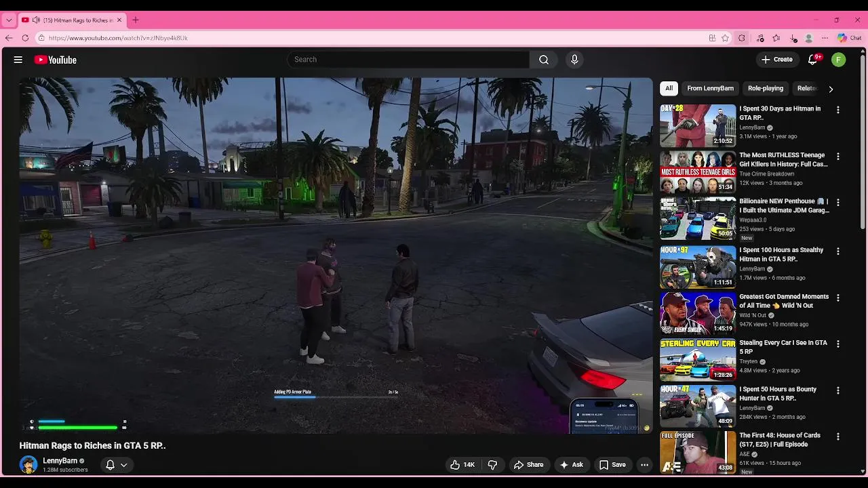Click the YouTube search input field

pos(408,60)
